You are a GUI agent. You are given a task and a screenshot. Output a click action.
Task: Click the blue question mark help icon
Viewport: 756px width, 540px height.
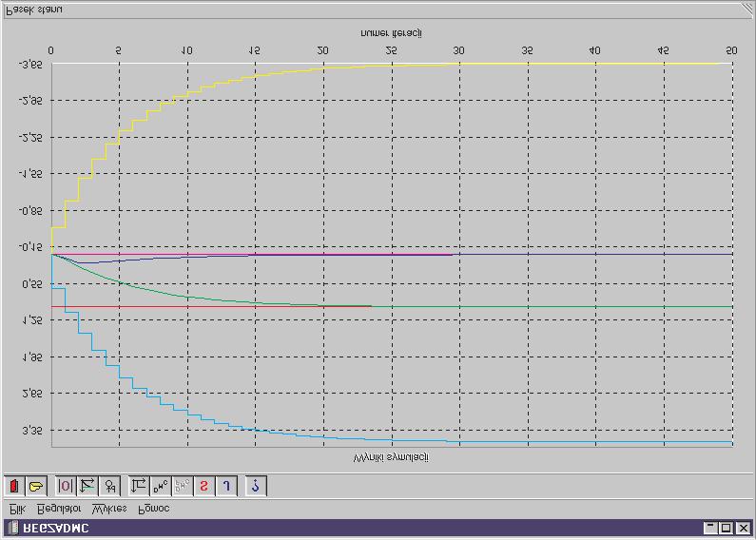256,486
